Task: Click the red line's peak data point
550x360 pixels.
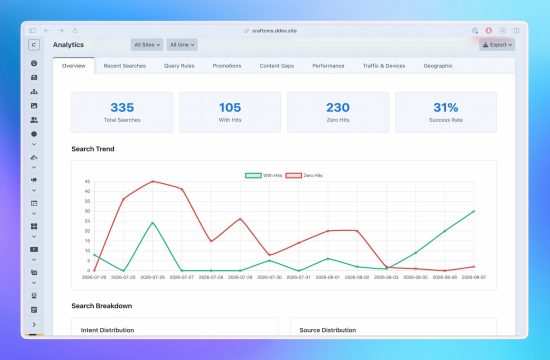Action: [x=153, y=181]
